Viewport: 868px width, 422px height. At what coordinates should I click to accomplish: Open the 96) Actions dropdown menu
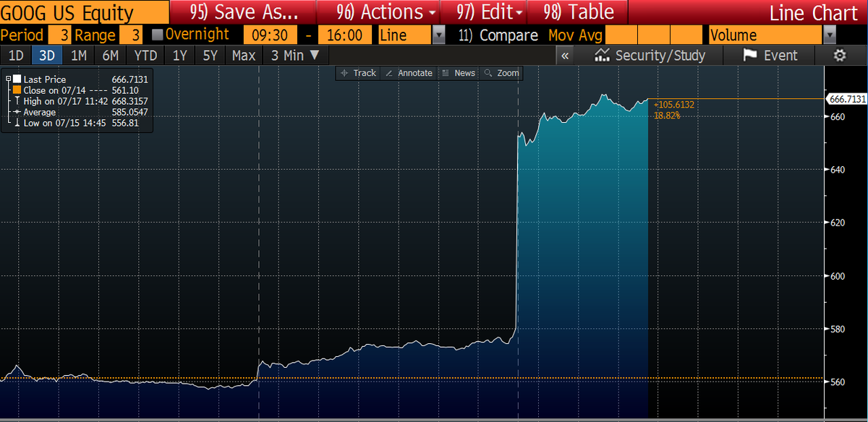click(388, 12)
